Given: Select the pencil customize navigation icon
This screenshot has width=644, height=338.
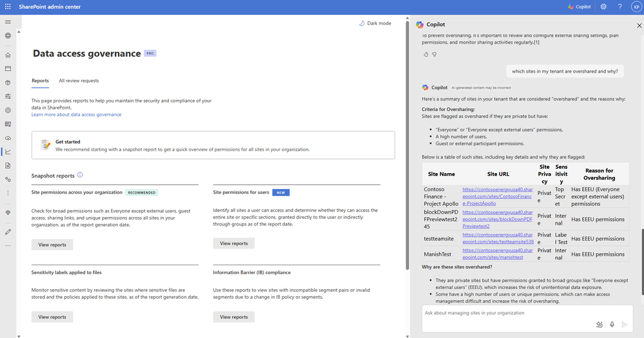Looking at the screenshot, I should 8,232.
